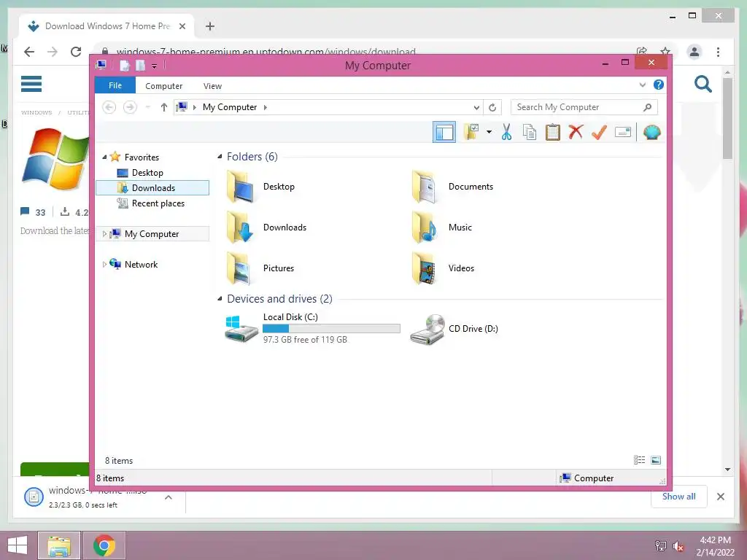Open the Windows Start button
The image size is (747, 560).
click(18, 545)
